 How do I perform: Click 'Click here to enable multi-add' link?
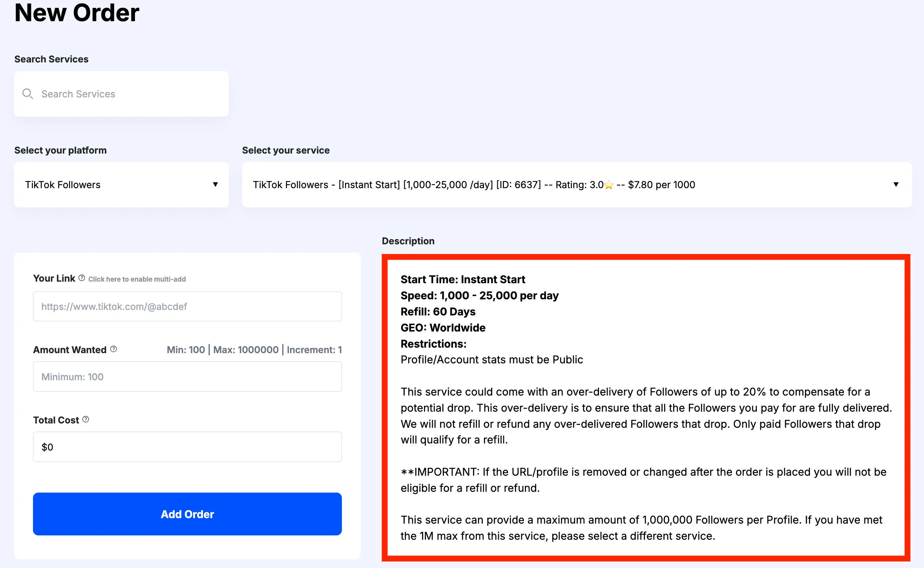137,279
